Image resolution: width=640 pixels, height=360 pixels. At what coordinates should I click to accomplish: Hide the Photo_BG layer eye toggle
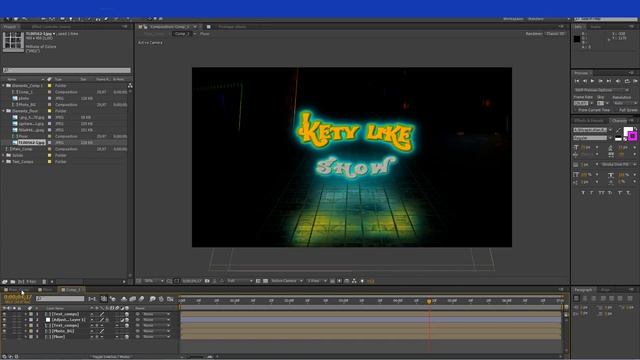tap(4, 331)
